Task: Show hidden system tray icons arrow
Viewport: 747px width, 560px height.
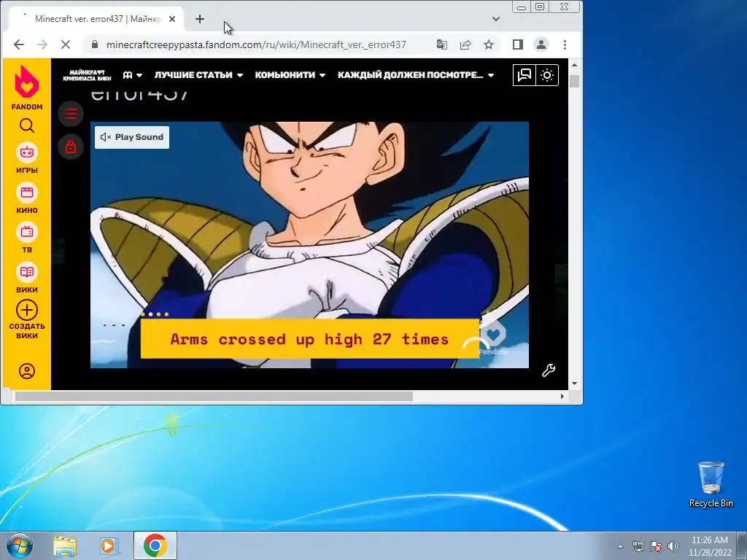Action: [x=620, y=547]
